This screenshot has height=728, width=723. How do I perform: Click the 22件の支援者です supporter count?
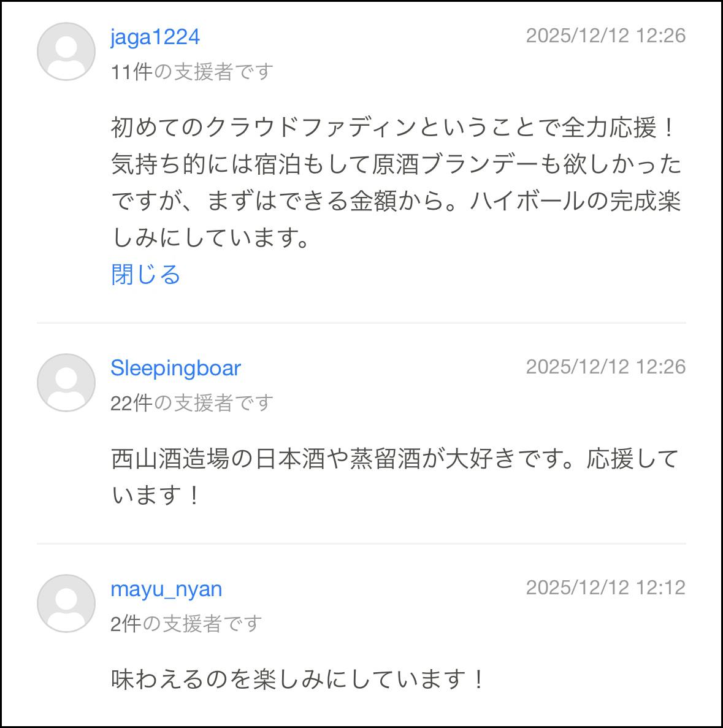pyautogui.click(x=191, y=404)
